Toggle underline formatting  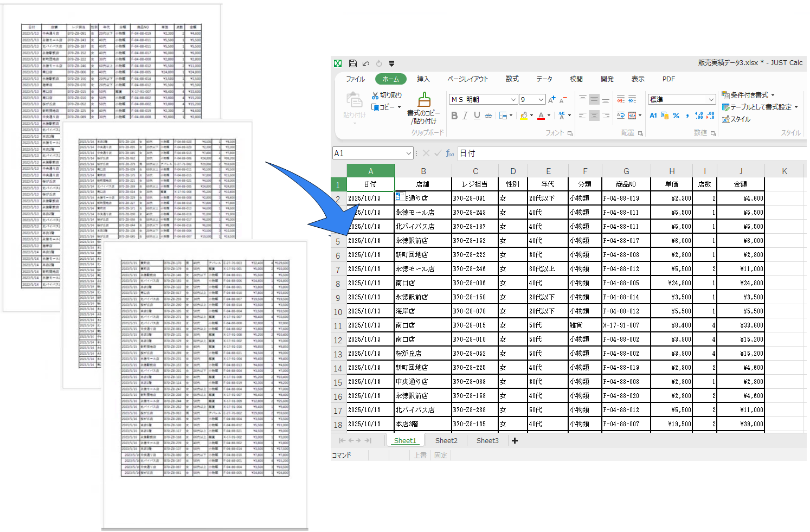pos(477,116)
